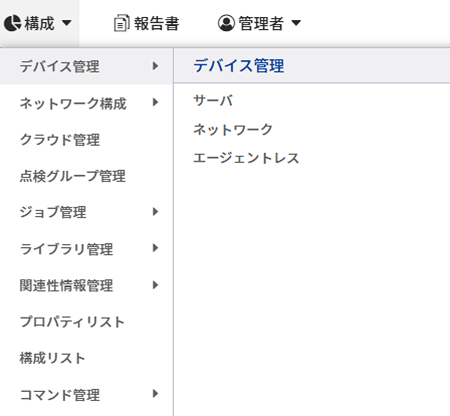The height and width of the screenshot is (416, 450).
Task: Expand the ジョブ管理 submenu arrow
Action: click(155, 212)
